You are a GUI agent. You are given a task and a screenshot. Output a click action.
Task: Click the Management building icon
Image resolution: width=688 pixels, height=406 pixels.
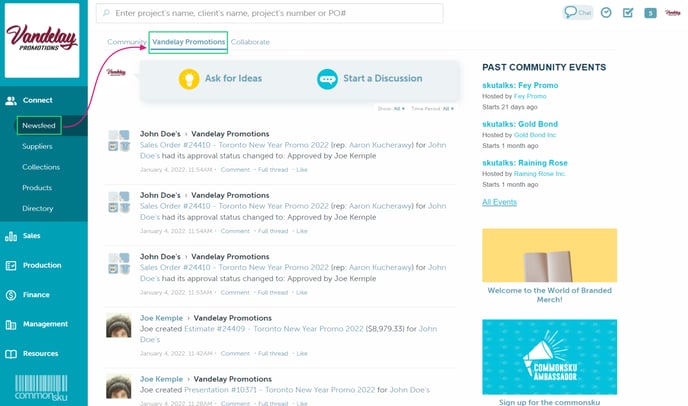point(11,324)
